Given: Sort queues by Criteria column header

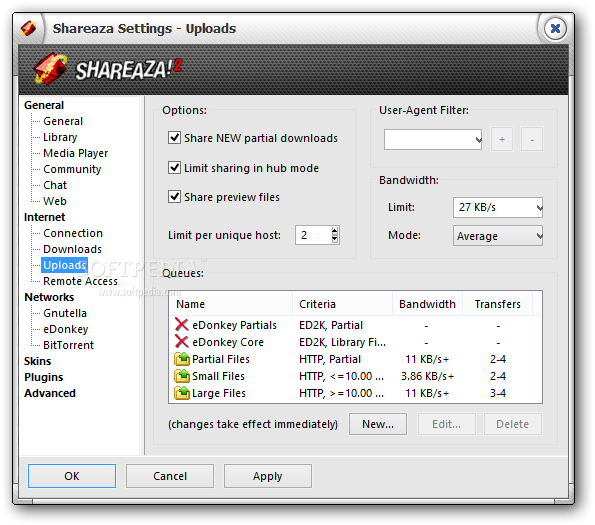Looking at the screenshot, I should [342, 304].
